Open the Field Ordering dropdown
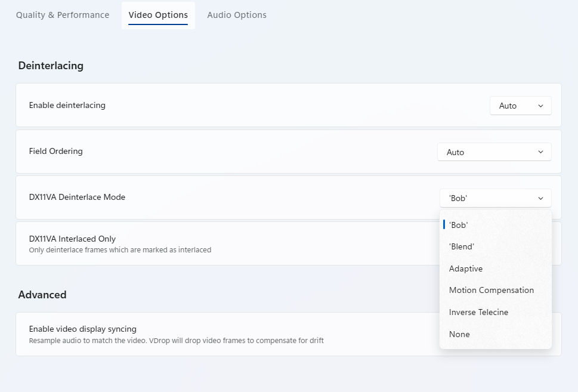578x392 pixels. (x=494, y=152)
